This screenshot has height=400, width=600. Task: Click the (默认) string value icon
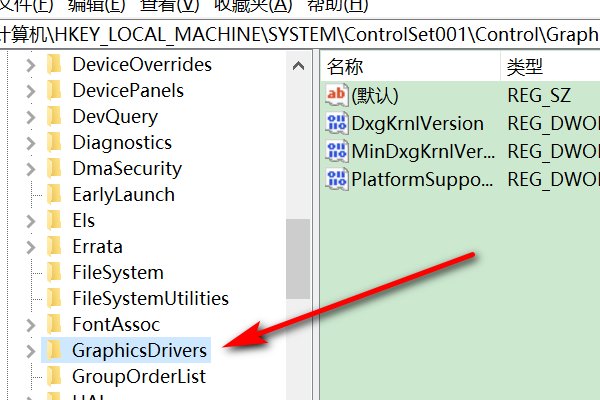(337, 95)
